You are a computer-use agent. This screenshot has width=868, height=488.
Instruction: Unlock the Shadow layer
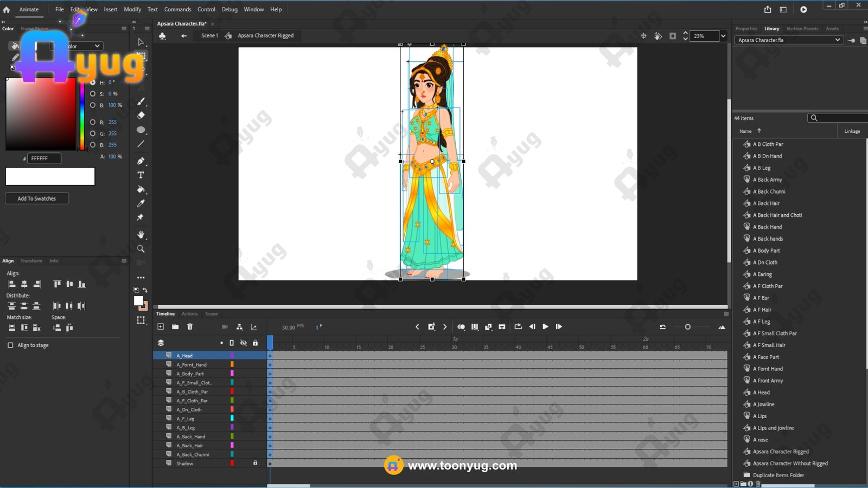256,463
